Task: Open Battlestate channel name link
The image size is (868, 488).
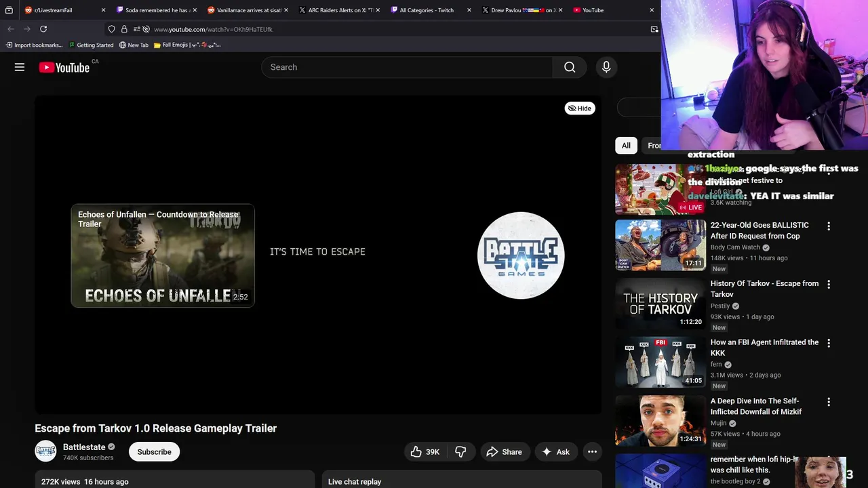Action: [84, 447]
